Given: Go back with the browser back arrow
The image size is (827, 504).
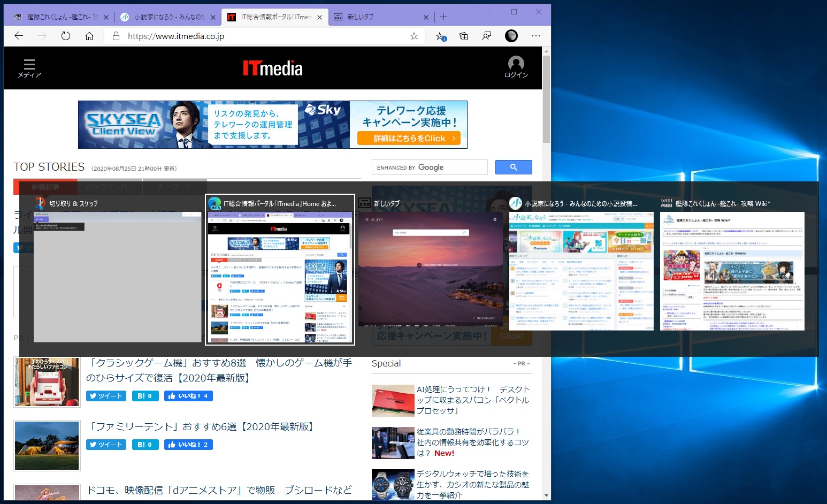Looking at the screenshot, I should (19, 36).
